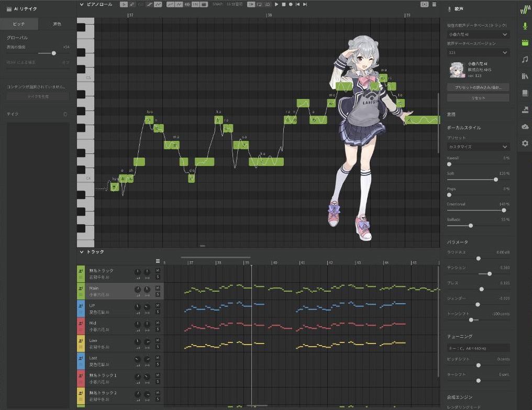Click the Main track volume knob
This screenshot has height=410, width=532.
point(138,289)
